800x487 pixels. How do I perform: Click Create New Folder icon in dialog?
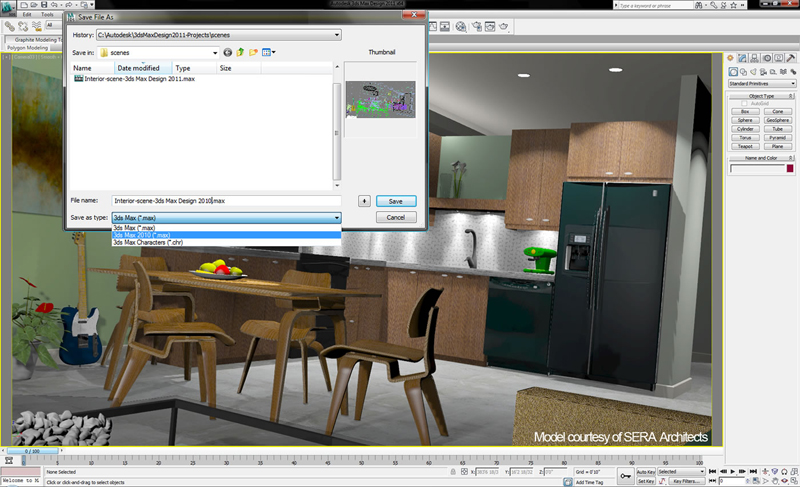point(253,52)
